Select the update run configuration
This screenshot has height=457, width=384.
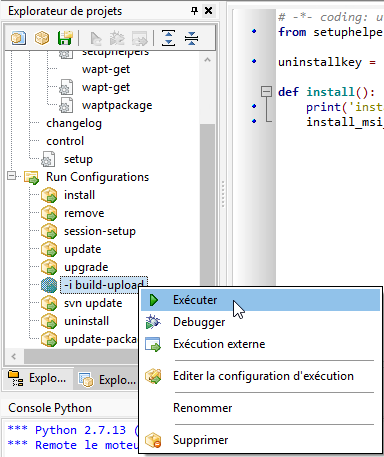point(82,249)
